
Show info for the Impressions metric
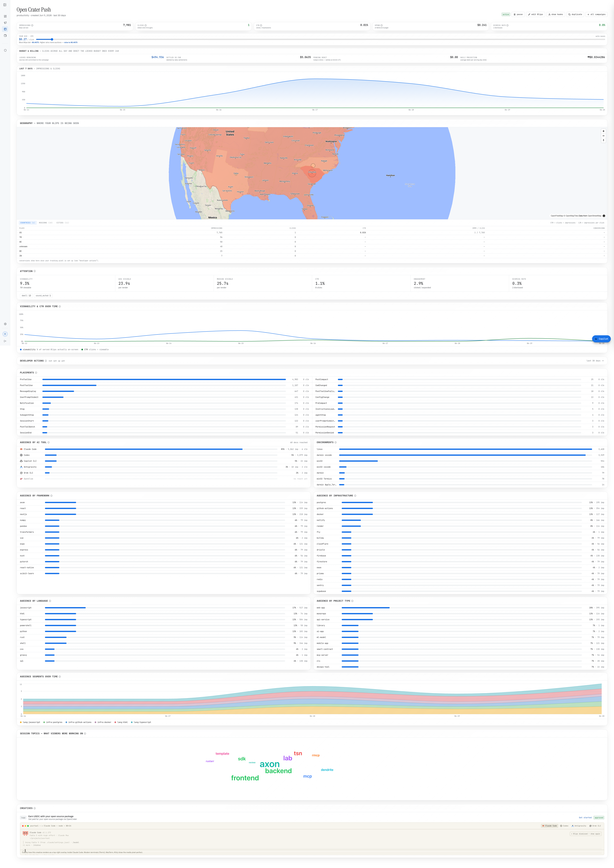[x=32, y=25]
